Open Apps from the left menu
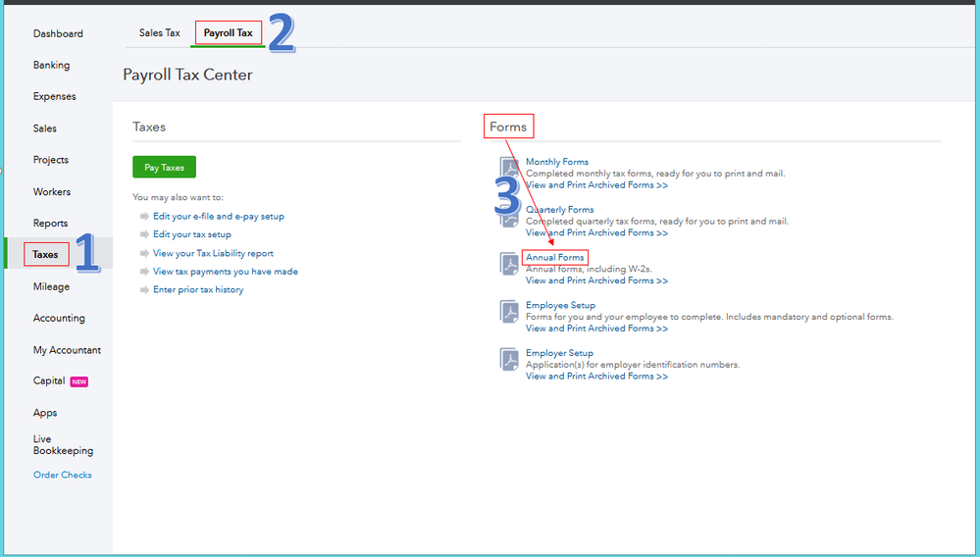The width and height of the screenshot is (980, 557). (45, 413)
